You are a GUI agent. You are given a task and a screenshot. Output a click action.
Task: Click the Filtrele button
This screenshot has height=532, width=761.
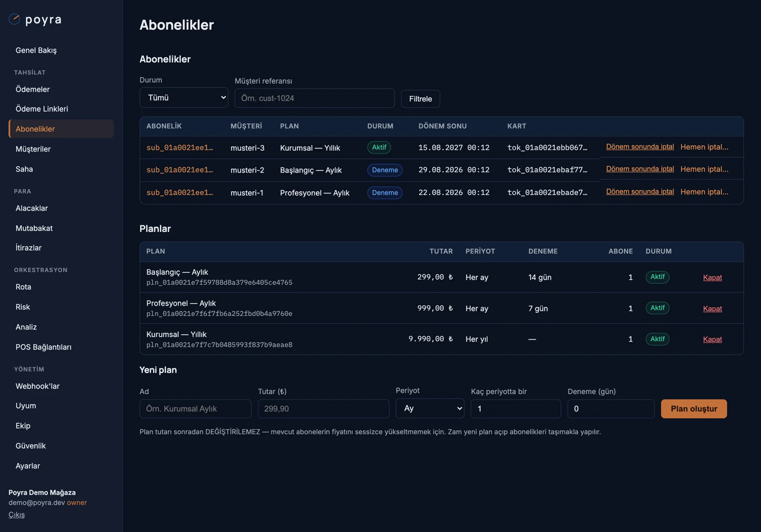click(420, 99)
